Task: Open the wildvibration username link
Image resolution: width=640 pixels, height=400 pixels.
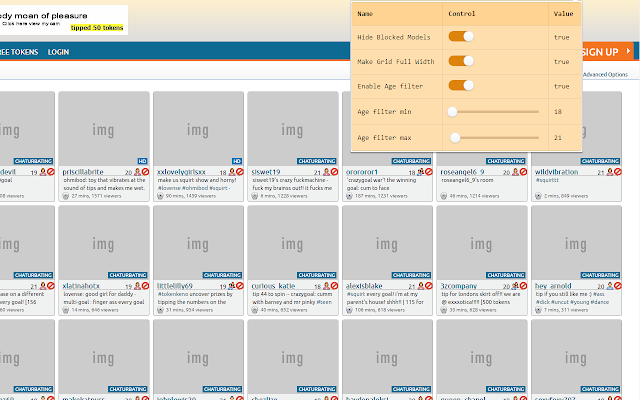Action: click(x=556, y=172)
